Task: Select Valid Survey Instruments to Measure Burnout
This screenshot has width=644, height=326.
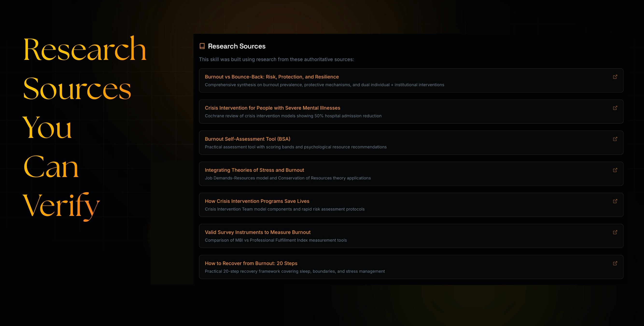Action: pyautogui.click(x=258, y=232)
